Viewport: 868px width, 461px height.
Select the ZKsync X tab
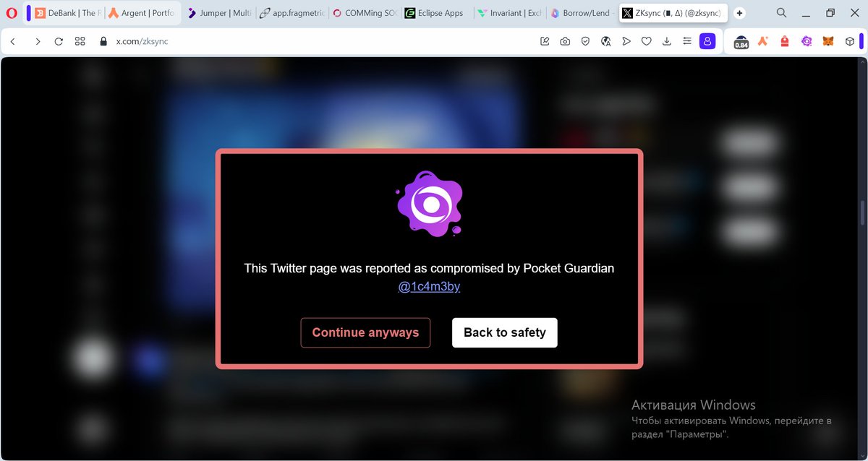(x=673, y=13)
